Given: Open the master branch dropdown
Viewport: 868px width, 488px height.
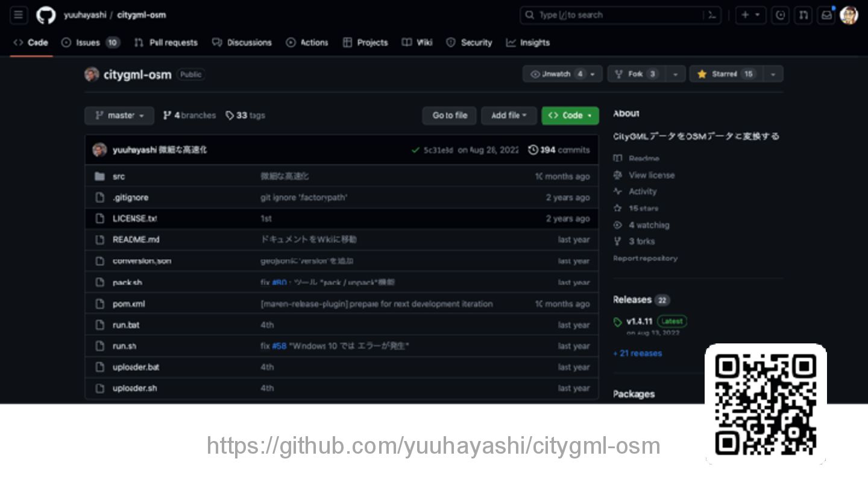Looking at the screenshot, I should 119,116.
